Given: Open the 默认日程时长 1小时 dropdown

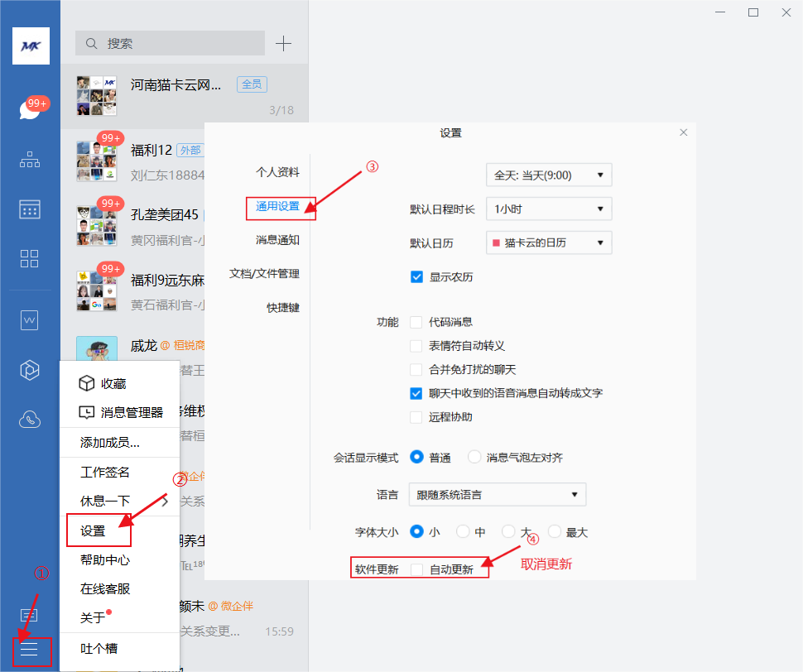Looking at the screenshot, I should pyautogui.click(x=549, y=209).
